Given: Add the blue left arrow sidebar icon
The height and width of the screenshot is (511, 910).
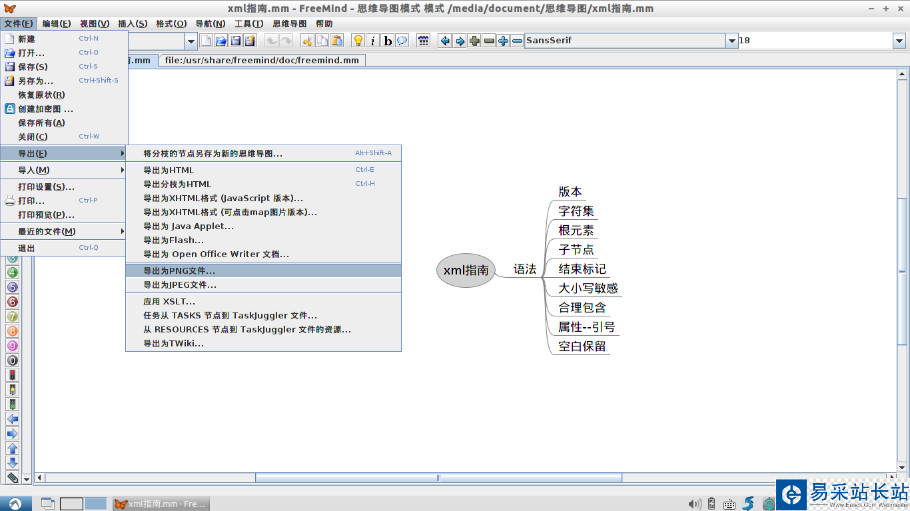Looking at the screenshot, I should pyautogui.click(x=12, y=419).
